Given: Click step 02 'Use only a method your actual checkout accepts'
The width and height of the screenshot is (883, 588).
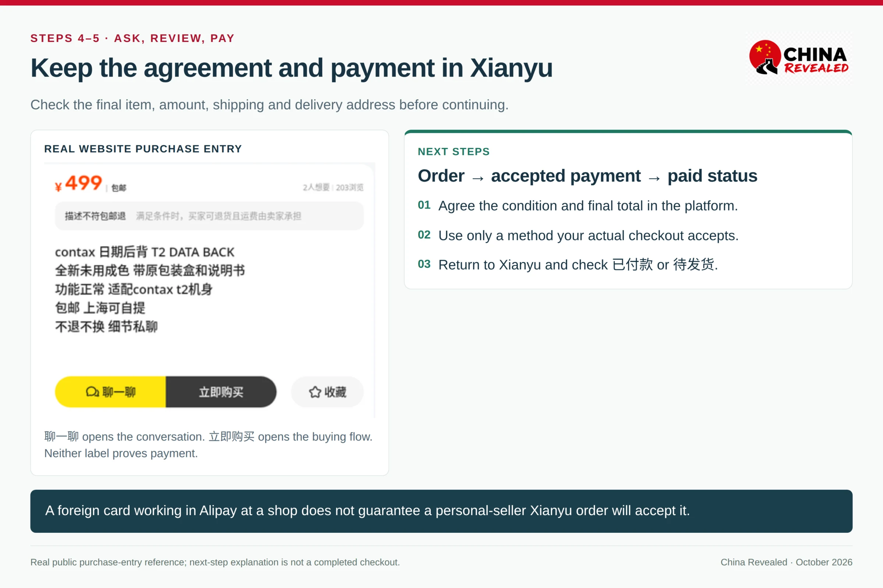Looking at the screenshot, I should [578, 235].
